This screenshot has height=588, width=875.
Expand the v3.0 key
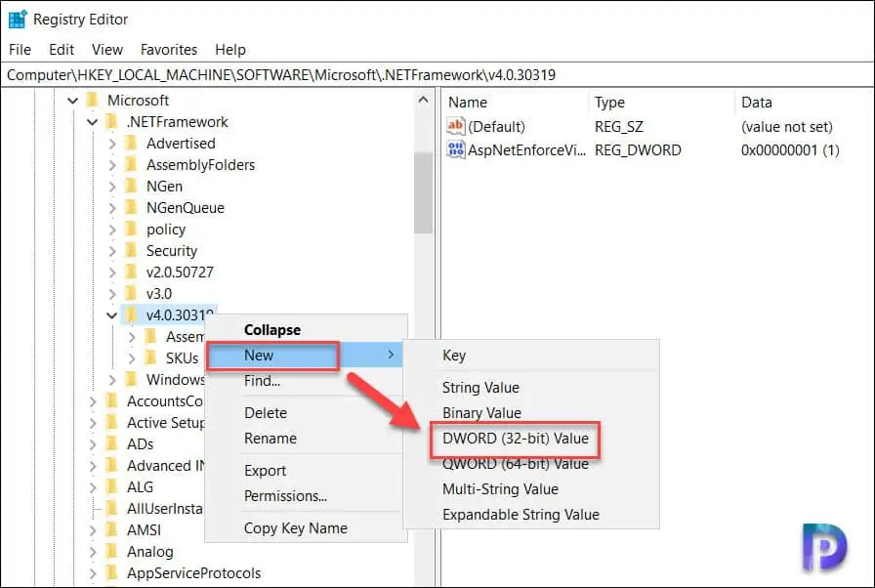pos(112,294)
